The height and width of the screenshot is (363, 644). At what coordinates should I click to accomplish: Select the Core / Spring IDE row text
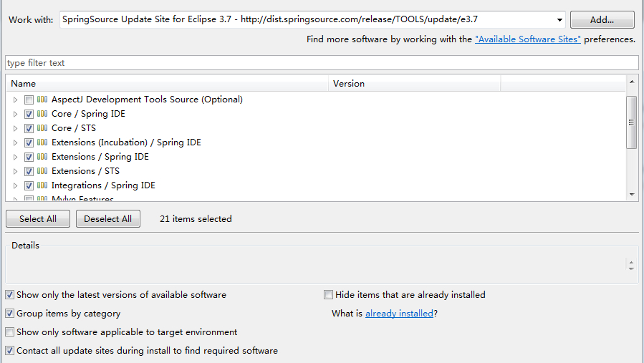88,114
